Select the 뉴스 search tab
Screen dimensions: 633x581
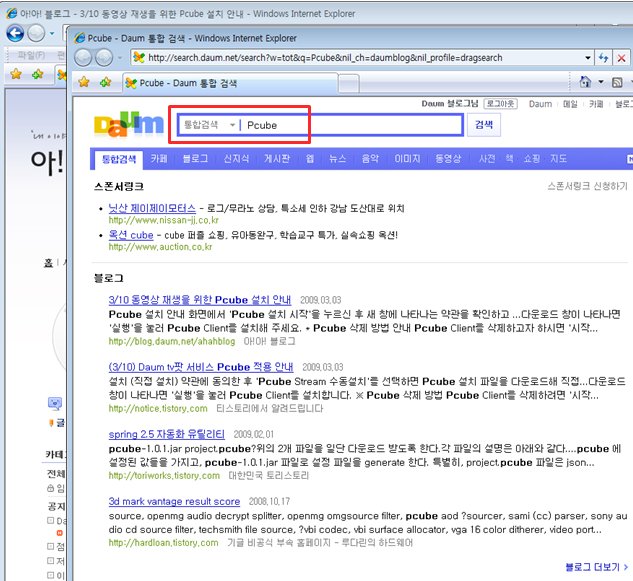(x=337, y=159)
